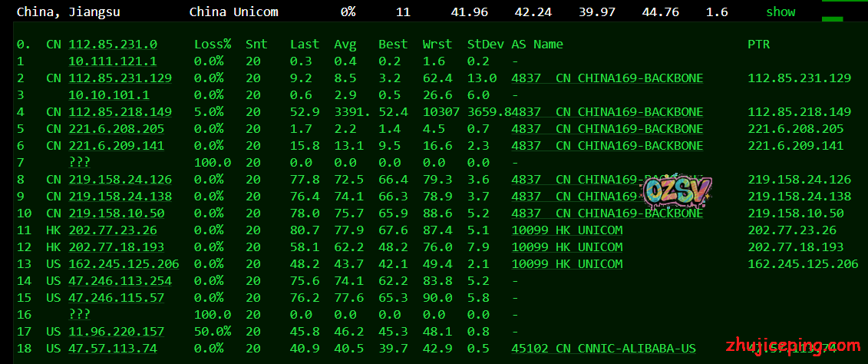The height and width of the screenshot is (364, 868).
Task: Open 10099 HK UNICOM on hop 11
Action: [x=567, y=230]
